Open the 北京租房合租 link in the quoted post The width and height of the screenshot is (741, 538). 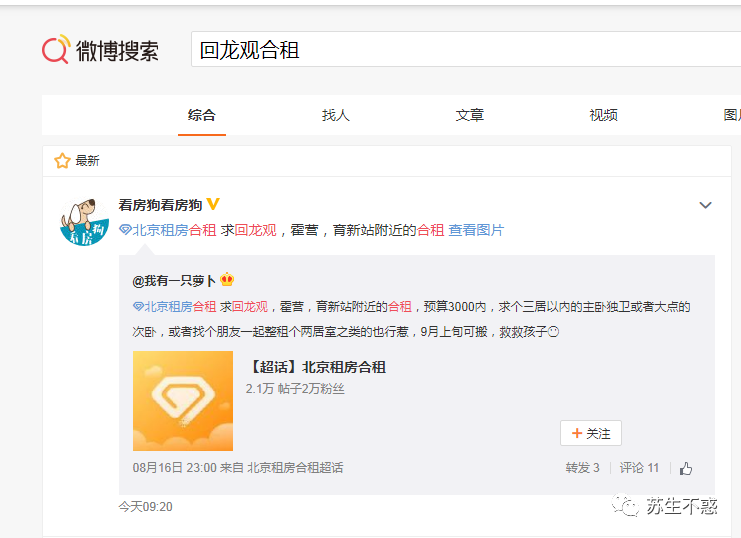click(x=174, y=307)
